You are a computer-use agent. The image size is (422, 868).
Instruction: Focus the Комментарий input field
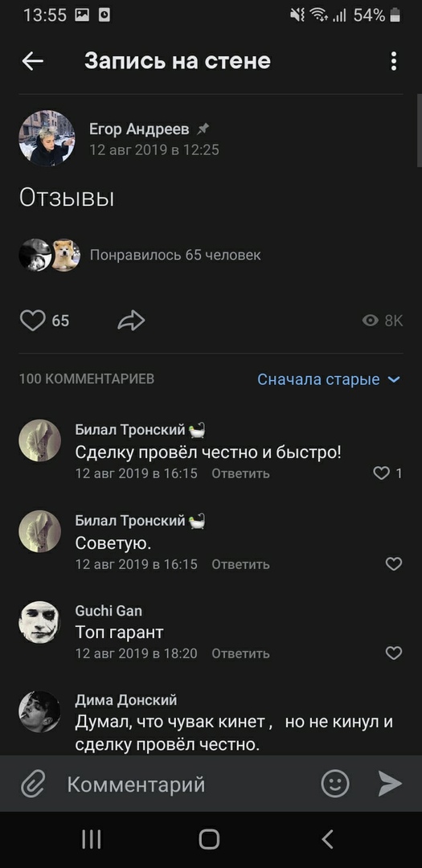click(188, 784)
